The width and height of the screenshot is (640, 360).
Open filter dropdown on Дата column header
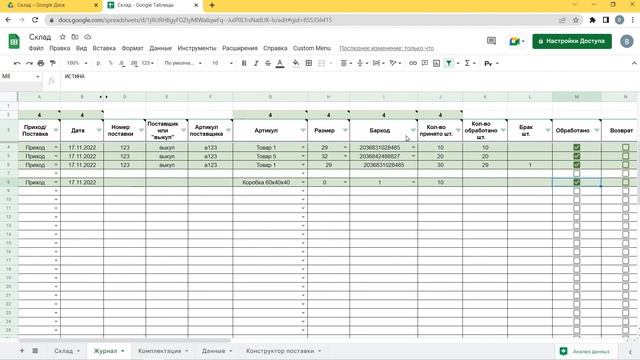pyautogui.click(x=99, y=130)
